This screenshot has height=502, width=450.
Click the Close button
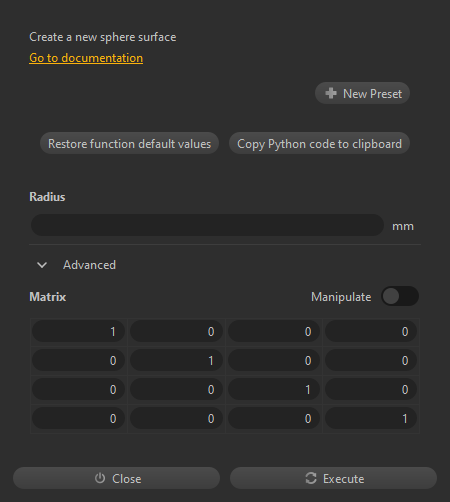(x=116, y=478)
